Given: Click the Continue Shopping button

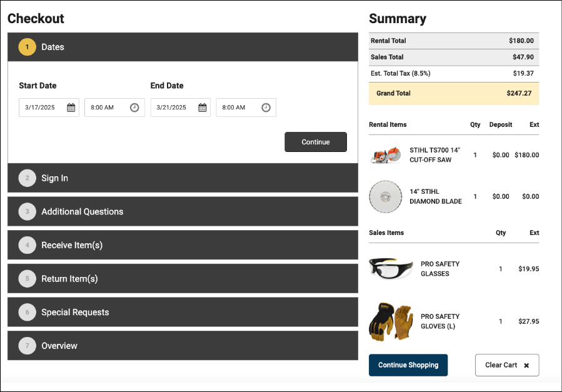Looking at the screenshot, I should pyautogui.click(x=408, y=365).
